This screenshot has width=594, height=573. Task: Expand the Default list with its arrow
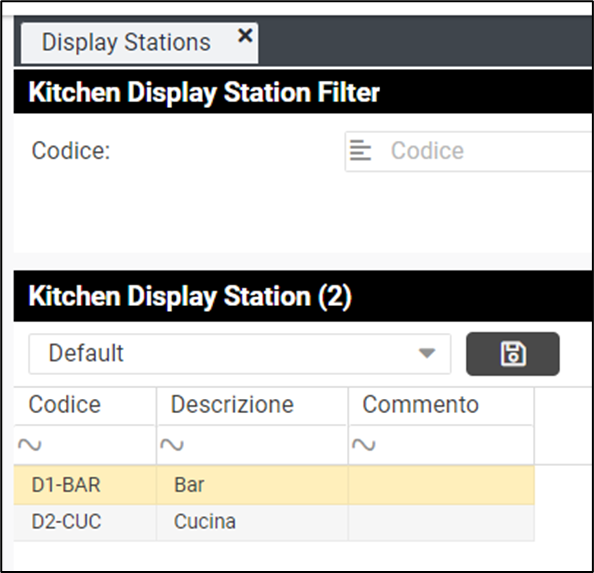point(427,353)
